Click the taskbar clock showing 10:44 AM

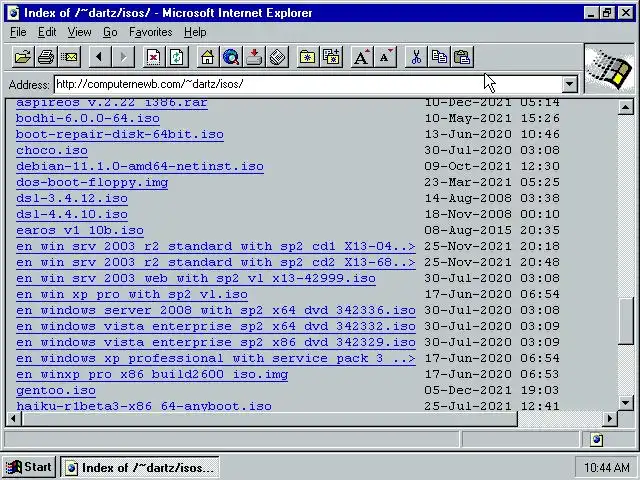pyautogui.click(x=606, y=467)
